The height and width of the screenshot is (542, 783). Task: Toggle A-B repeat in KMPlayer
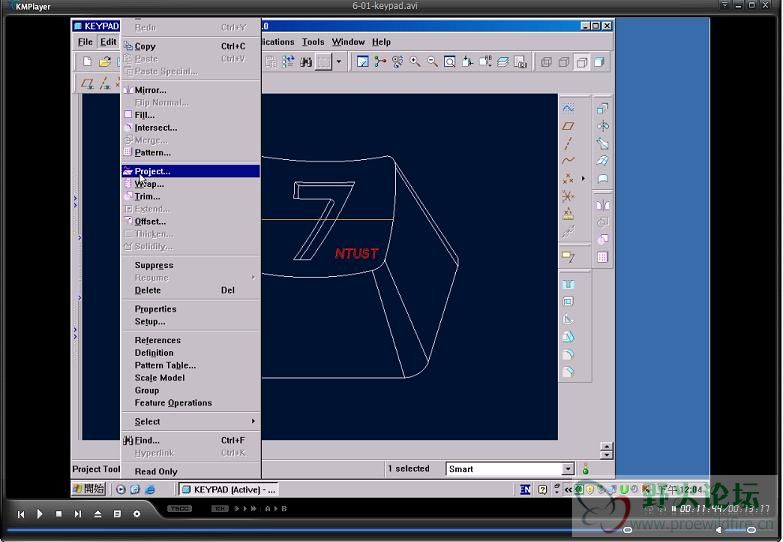click(276, 509)
